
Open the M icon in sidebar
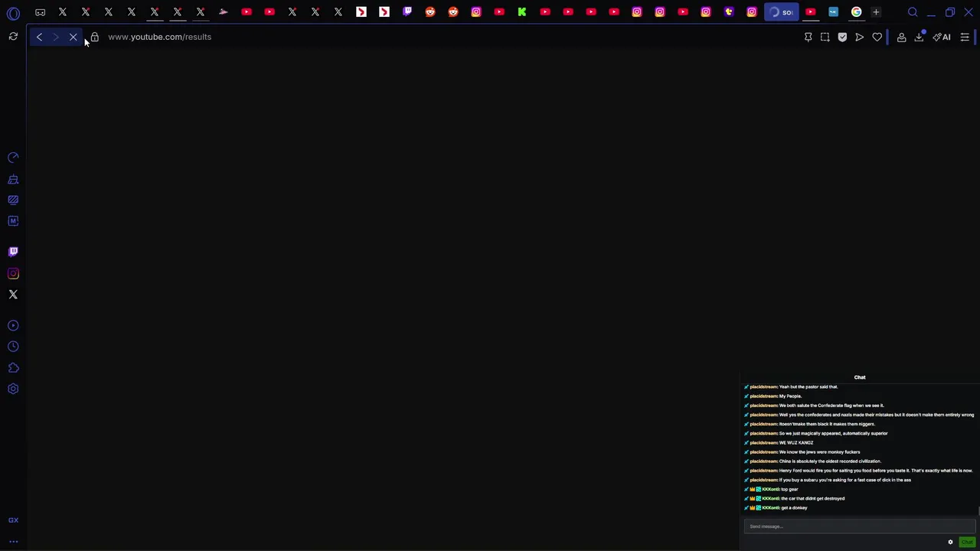(13, 220)
